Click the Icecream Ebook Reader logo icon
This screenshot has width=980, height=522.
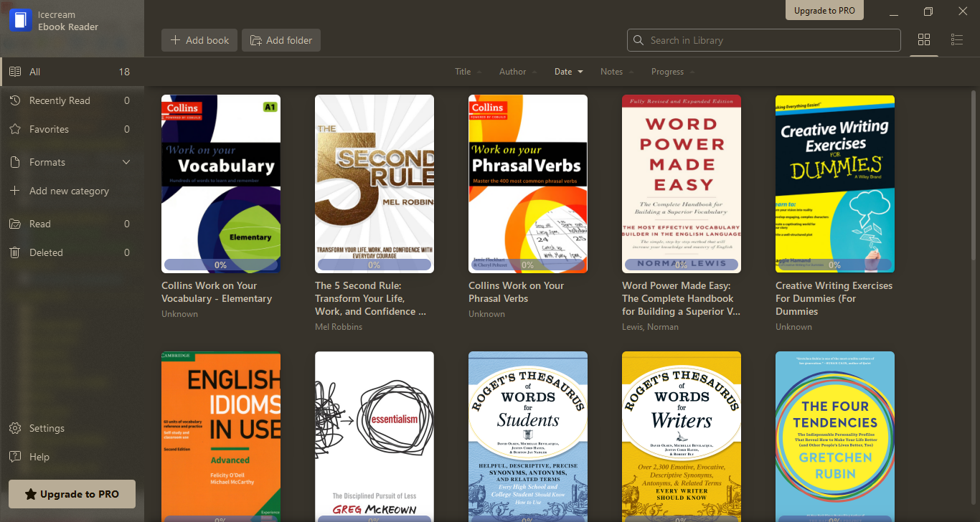click(21, 20)
